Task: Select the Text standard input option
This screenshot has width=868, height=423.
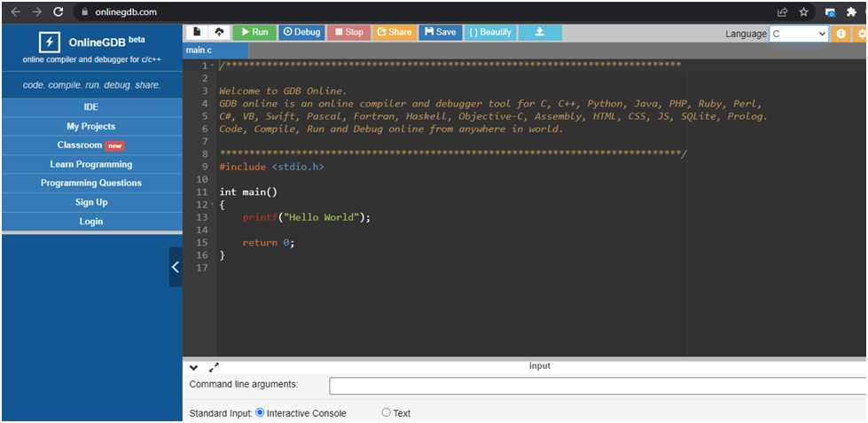Action: point(386,412)
